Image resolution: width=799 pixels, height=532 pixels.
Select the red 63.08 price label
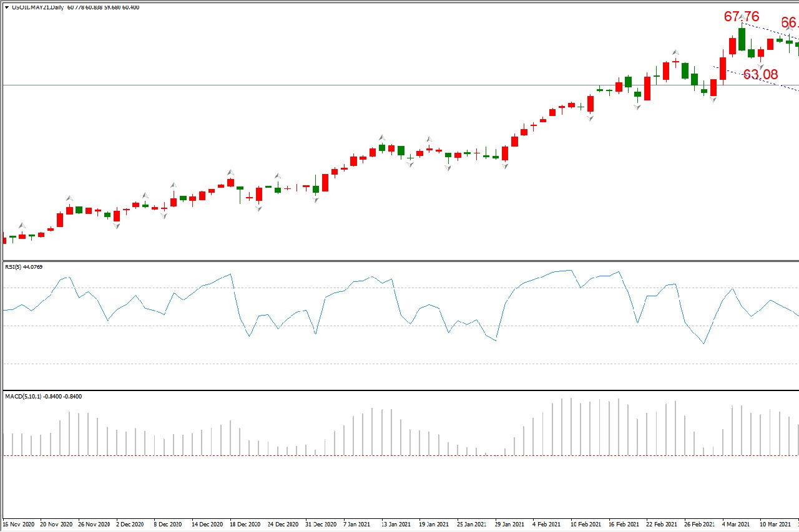click(x=760, y=75)
